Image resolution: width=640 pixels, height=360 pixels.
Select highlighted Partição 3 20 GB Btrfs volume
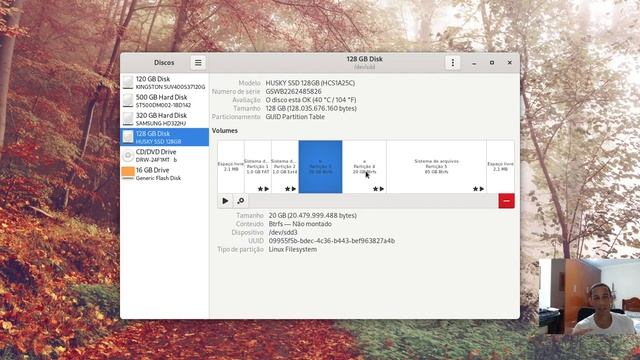[320, 167]
